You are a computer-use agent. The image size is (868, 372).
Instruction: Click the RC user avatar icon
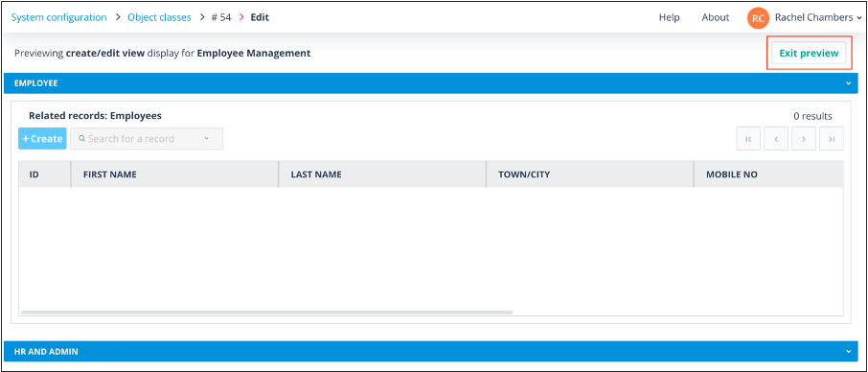(x=758, y=17)
